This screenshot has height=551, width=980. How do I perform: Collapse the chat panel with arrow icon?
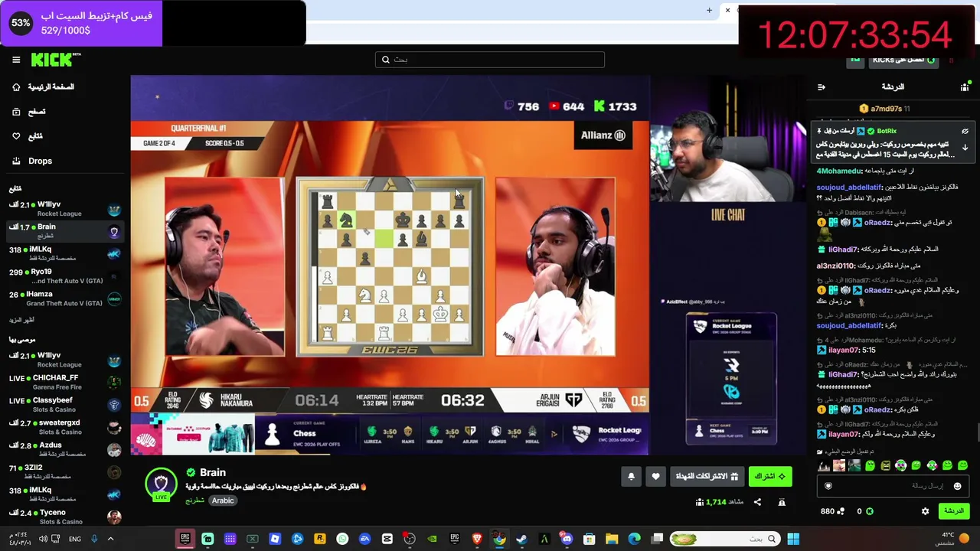coord(822,87)
